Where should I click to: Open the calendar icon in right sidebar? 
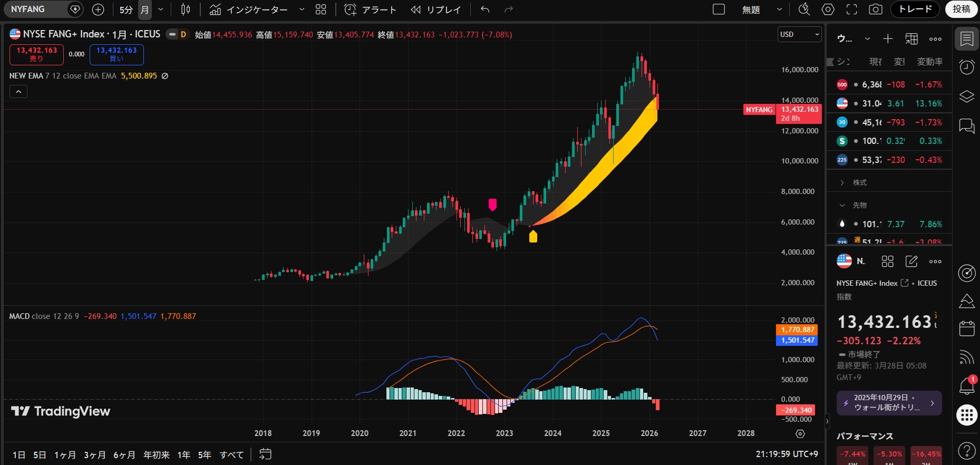(966, 328)
